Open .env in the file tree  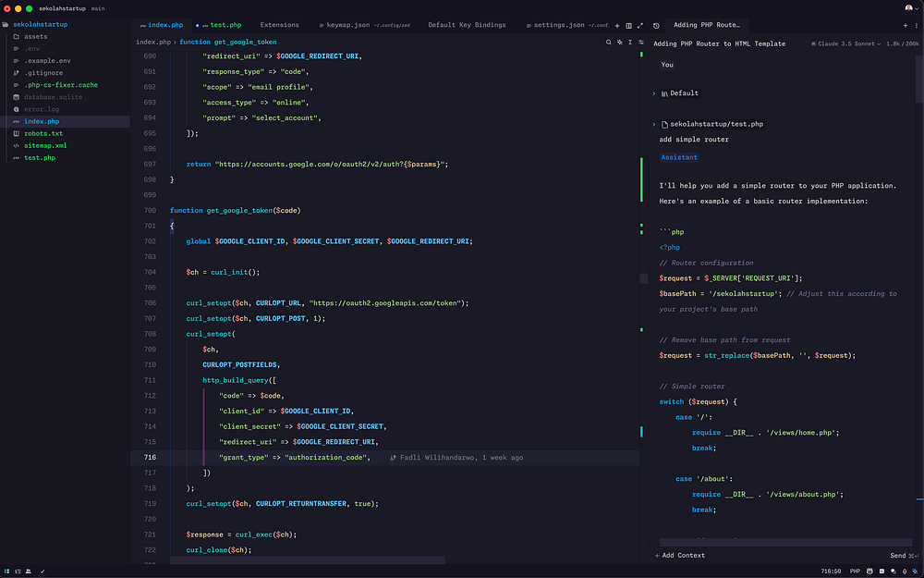pos(65,49)
